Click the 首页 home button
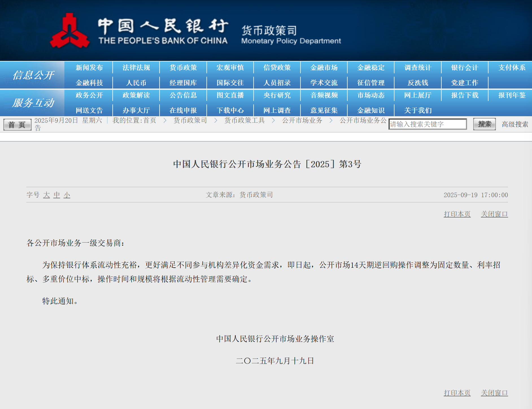This screenshot has height=409, width=532. [x=17, y=125]
